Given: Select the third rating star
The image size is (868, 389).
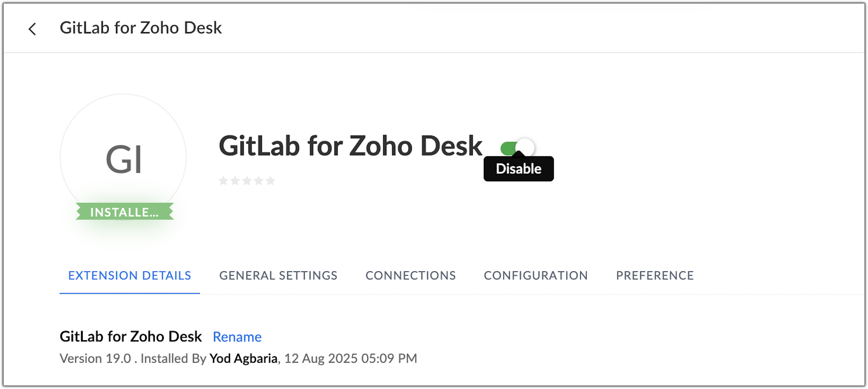Looking at the screenshot, I should tap(247, 181).
